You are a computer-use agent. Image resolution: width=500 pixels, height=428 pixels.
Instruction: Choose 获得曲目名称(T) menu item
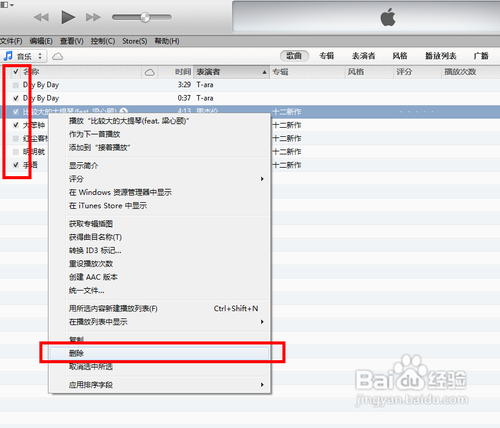[159, 237]
